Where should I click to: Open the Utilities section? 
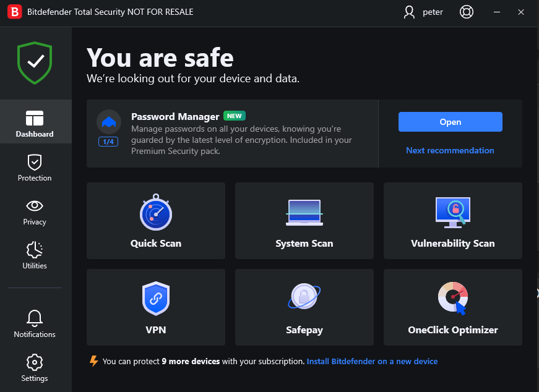click(35, 256)
